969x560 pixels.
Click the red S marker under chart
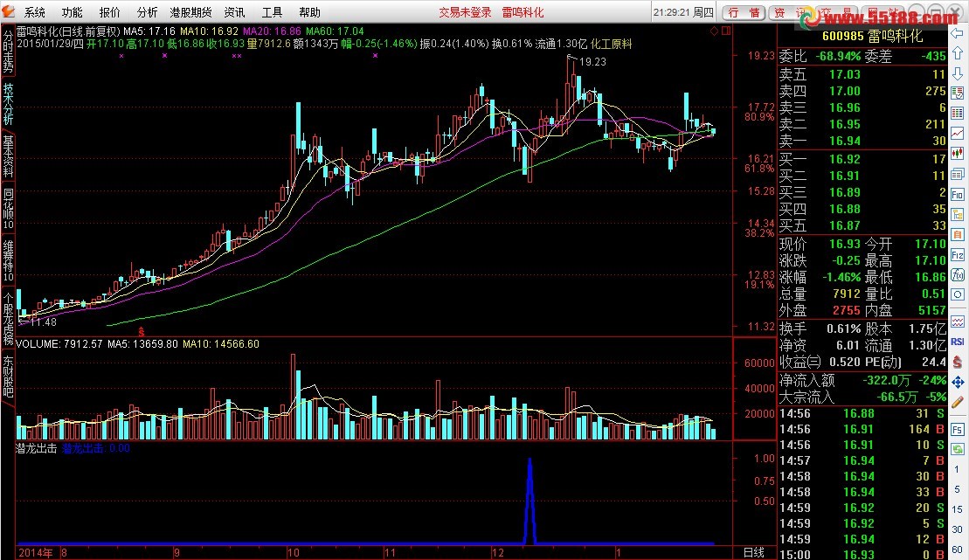(141, 332)
